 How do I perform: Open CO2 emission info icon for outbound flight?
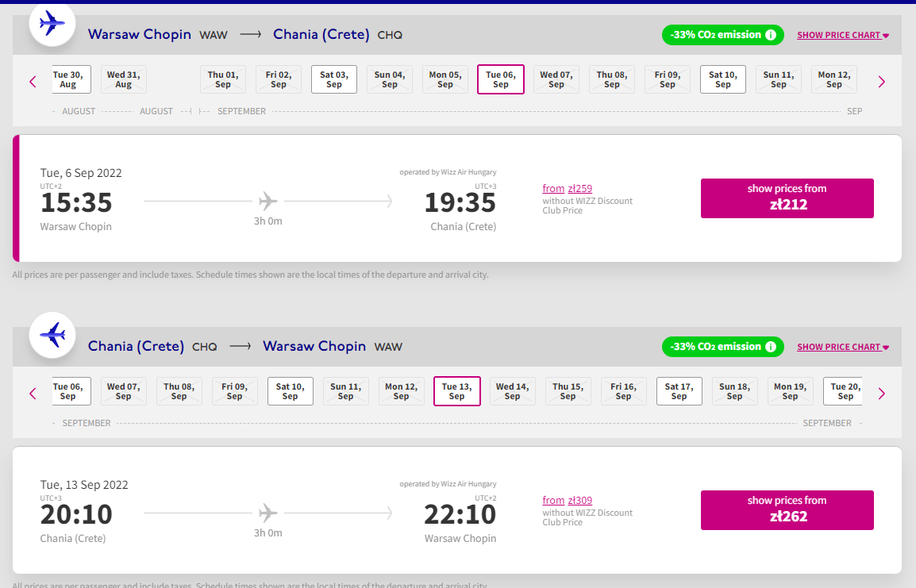click(771, 35)
